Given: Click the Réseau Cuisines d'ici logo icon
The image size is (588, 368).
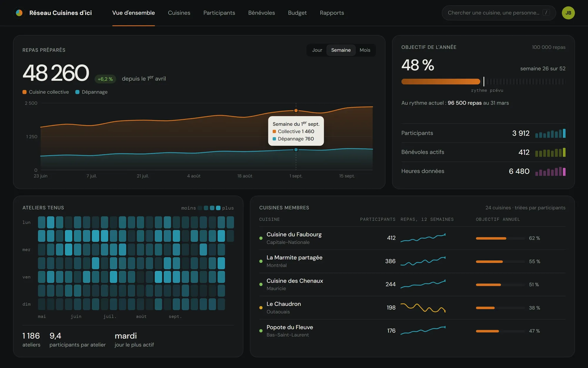Looking at the screenshot, I should click(19, 13).
